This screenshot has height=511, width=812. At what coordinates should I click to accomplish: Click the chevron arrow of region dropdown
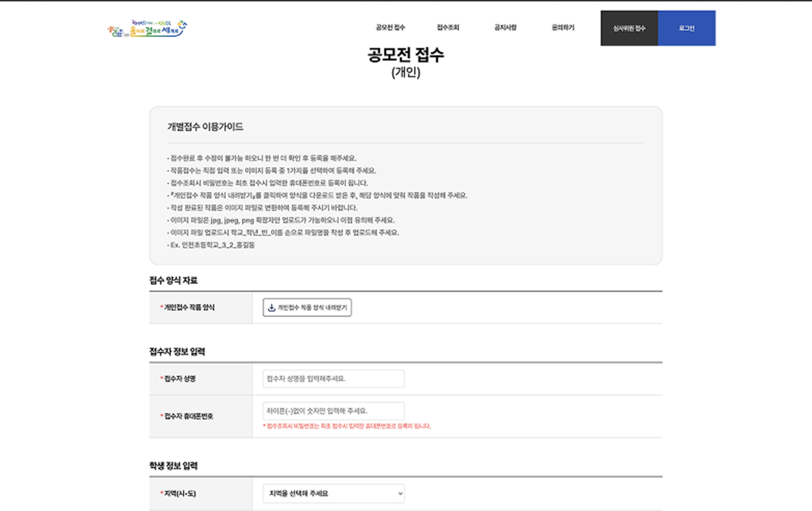[x=400, y=493]
